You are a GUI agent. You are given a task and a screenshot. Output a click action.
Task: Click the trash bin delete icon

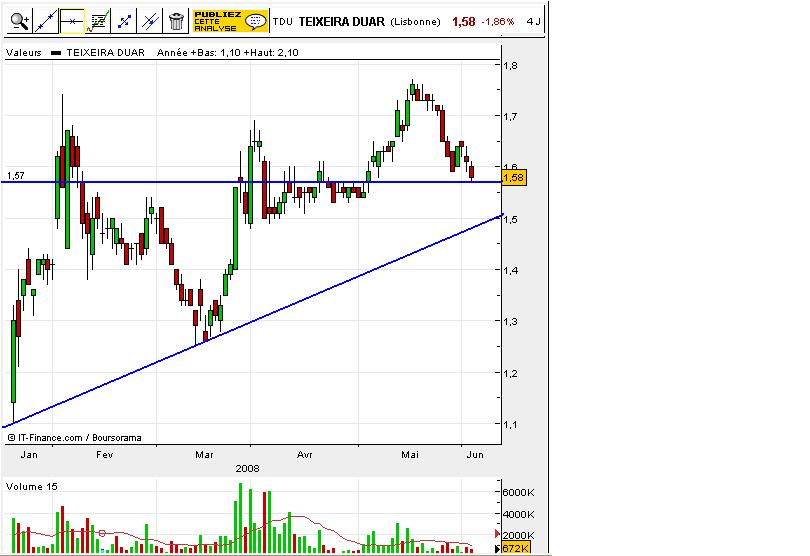pos(176,21)
